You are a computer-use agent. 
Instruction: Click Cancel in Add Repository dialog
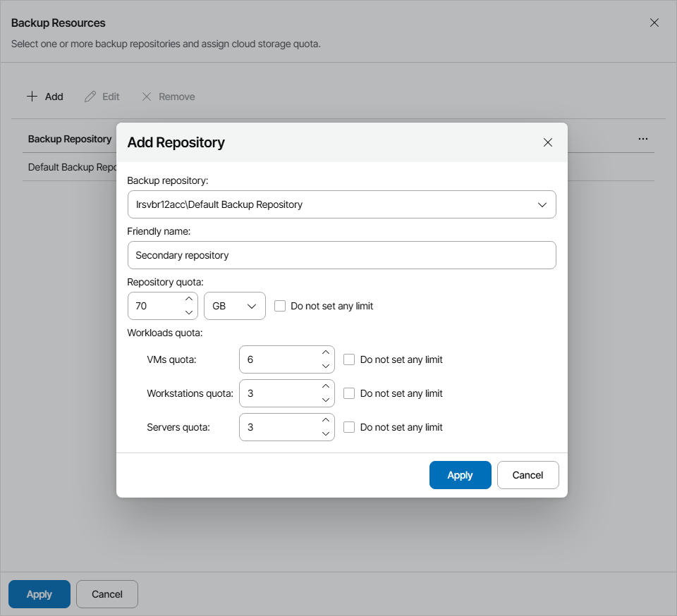point(527,475)
